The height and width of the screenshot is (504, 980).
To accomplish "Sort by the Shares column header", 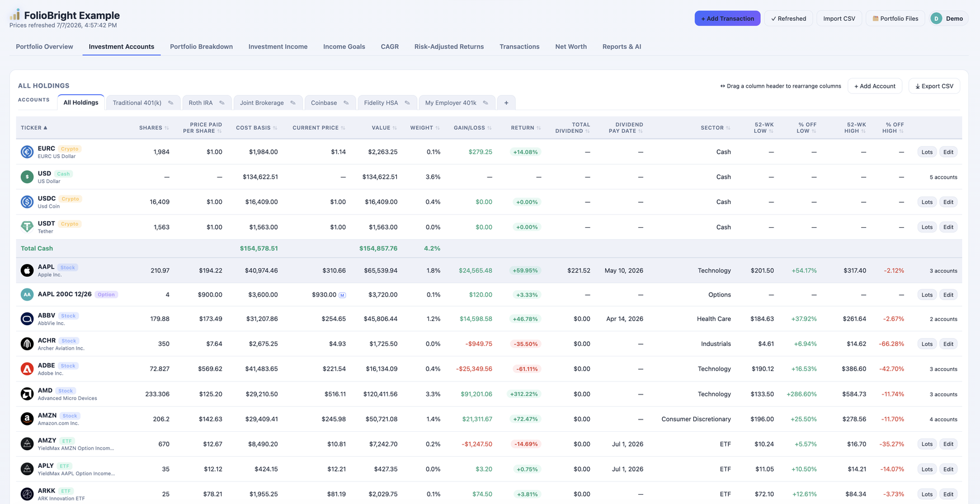I will (154, 128).
